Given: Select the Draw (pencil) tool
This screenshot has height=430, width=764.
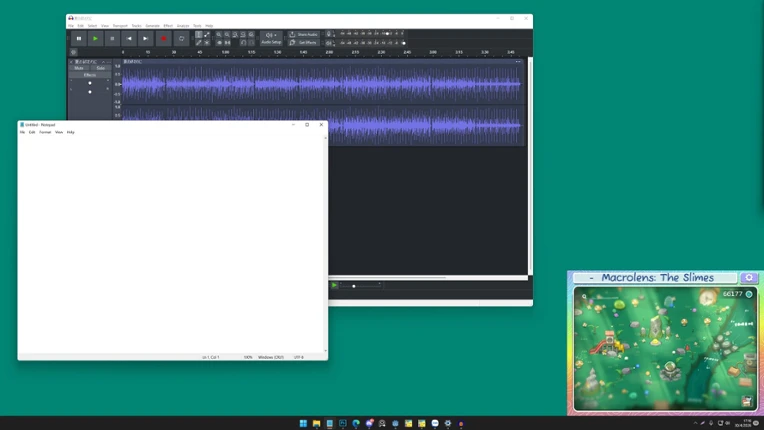Looking at the screenshot, I should point(199,43).
